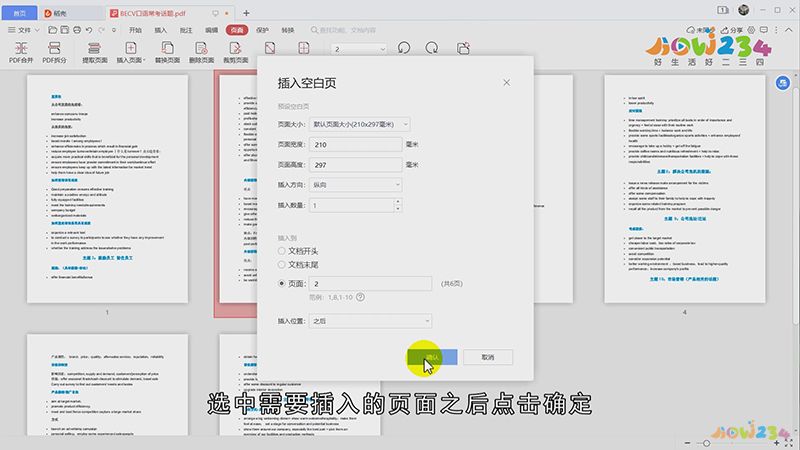Screen dimensions: 800x450
Task: Click the save quick-access icon
Action: click(65, 30)
